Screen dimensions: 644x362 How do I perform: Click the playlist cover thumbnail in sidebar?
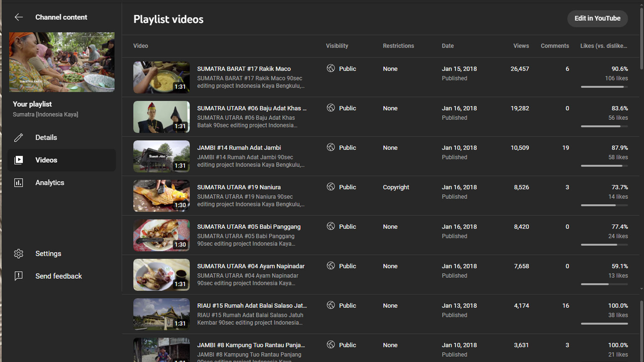pyautogui.click(x=62, y=62)
